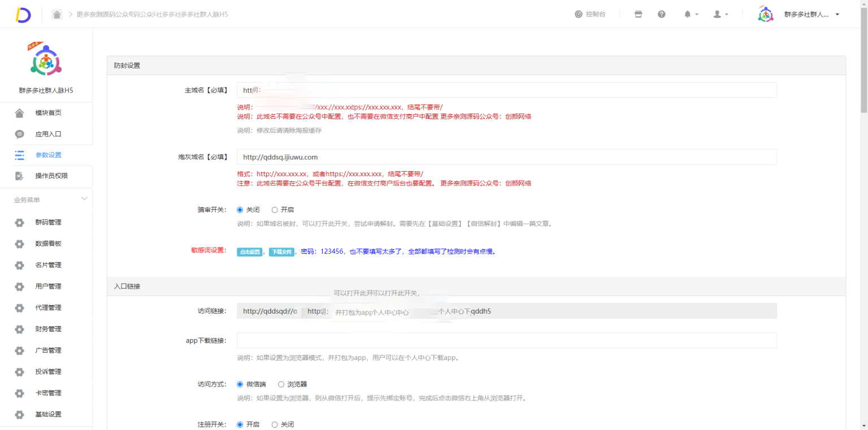The height and width of the screenshot is (430, 868).
Task: Select 浏览器 as 访问方式
Action: coord(281,384)
